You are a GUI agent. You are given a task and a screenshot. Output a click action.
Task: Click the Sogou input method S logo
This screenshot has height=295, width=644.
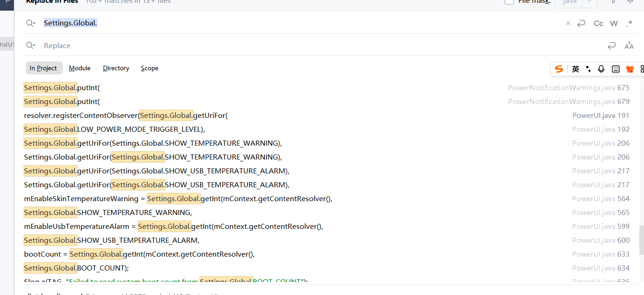pyautogui.click(x=559, y=69)
